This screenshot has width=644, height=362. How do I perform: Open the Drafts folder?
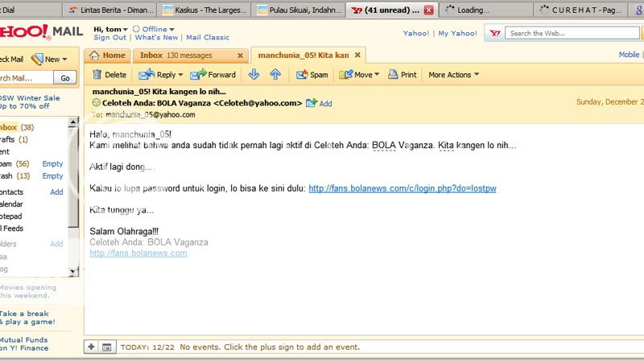7,139
